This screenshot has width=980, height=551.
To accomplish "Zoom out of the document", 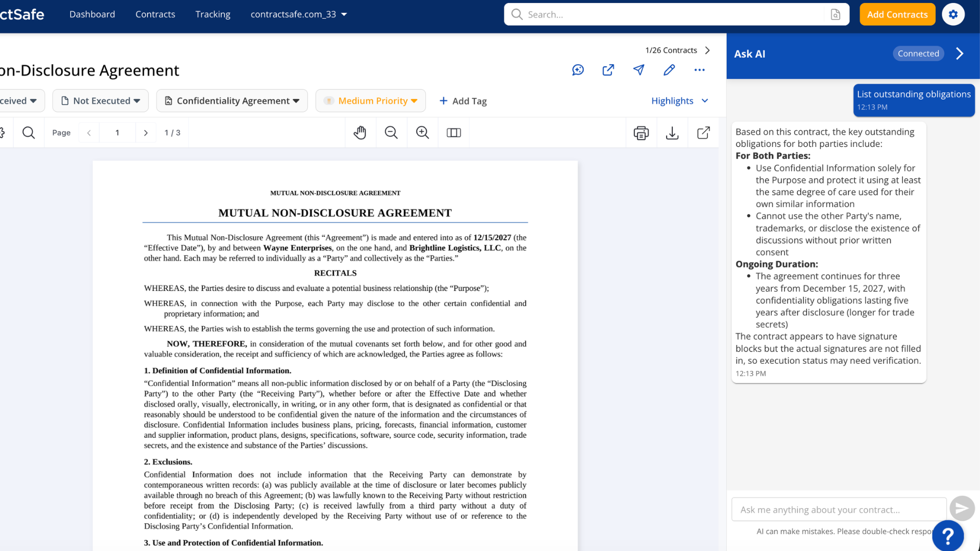I will [x=391, y=133].
